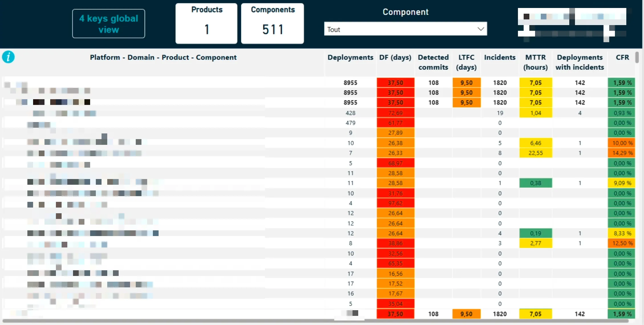Click the DF value 26,33

pos(395,153)
